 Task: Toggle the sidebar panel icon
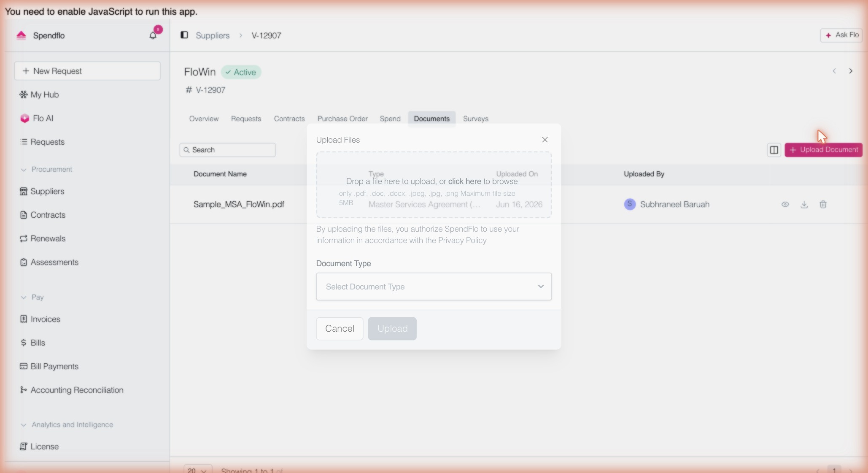tap(184, 35)
